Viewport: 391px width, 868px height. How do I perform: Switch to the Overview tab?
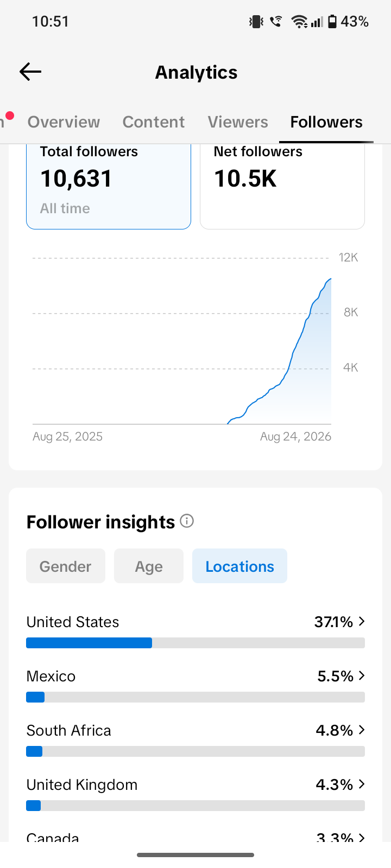click(64, 122)
